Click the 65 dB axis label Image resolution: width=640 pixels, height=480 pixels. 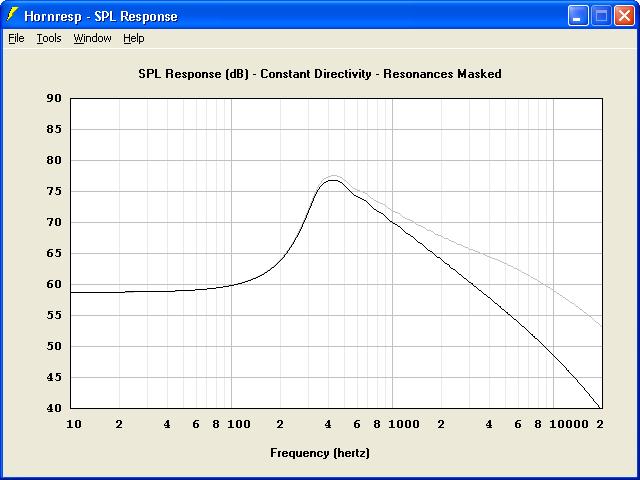click(x=53, y=253)
